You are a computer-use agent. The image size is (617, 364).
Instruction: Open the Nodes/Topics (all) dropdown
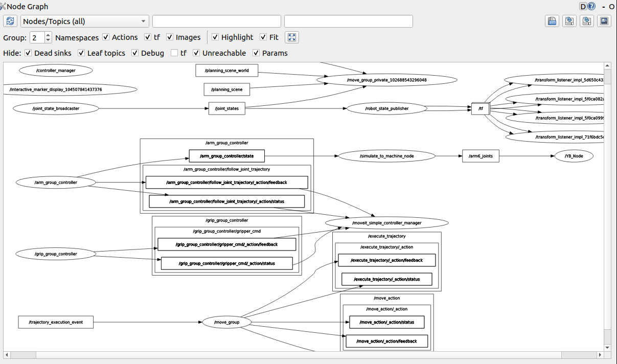[85, 21]
